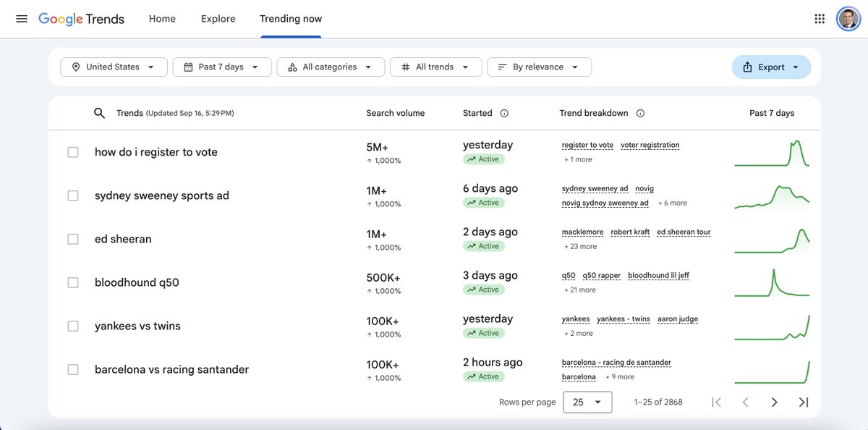Tick the ed sheeran row checkbox
Viewport: 868px width, 430px height.
[73, 239]
